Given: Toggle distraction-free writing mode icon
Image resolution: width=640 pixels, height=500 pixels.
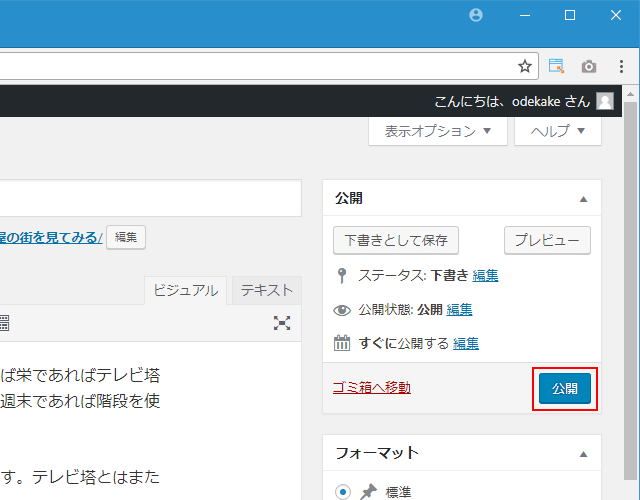Looking at the screenshot, I should (282, 323).
